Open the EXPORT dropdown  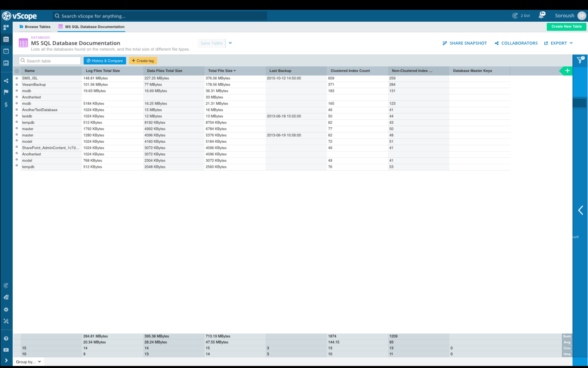(558, 43)
